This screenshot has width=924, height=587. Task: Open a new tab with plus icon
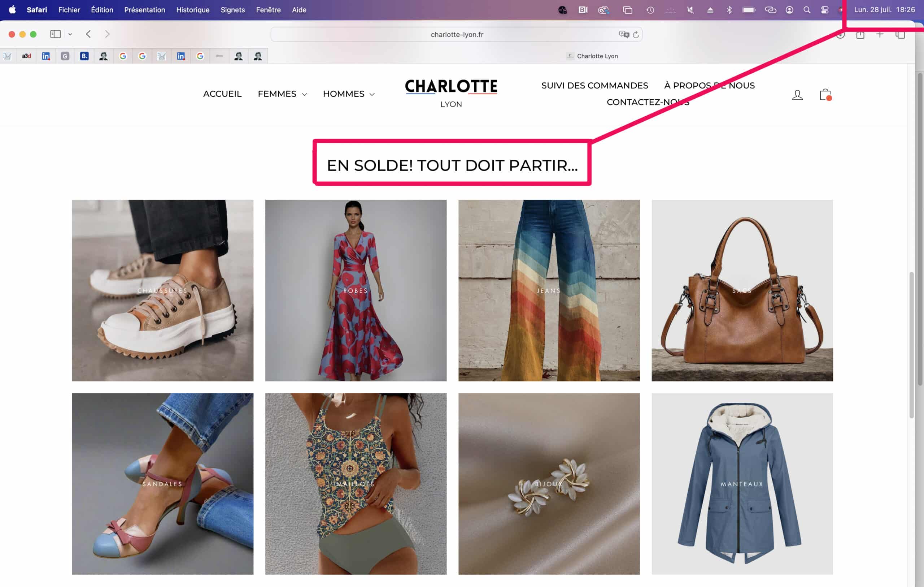click(880, 35)
